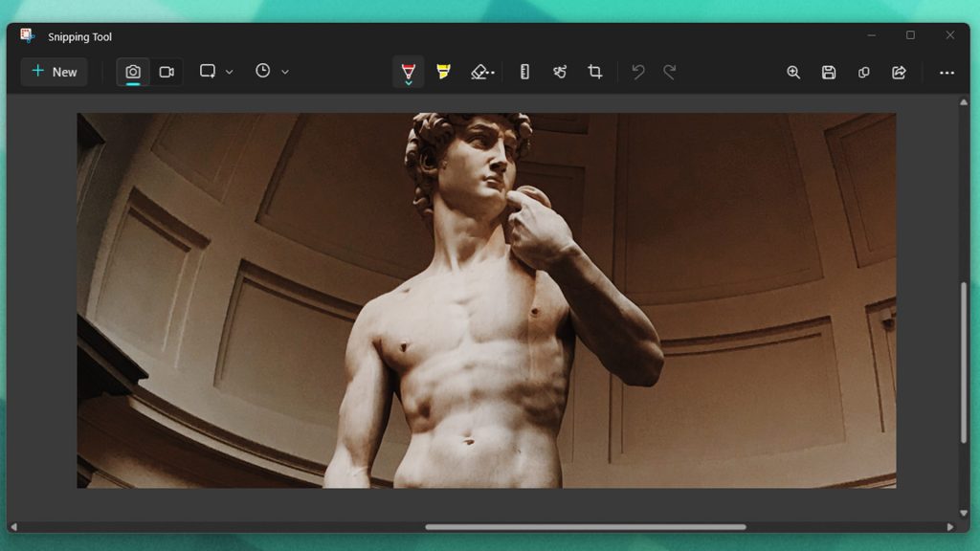Activate the Eraser tool
This screenshot has width=980, height=551.
click(x=480, y=71)
